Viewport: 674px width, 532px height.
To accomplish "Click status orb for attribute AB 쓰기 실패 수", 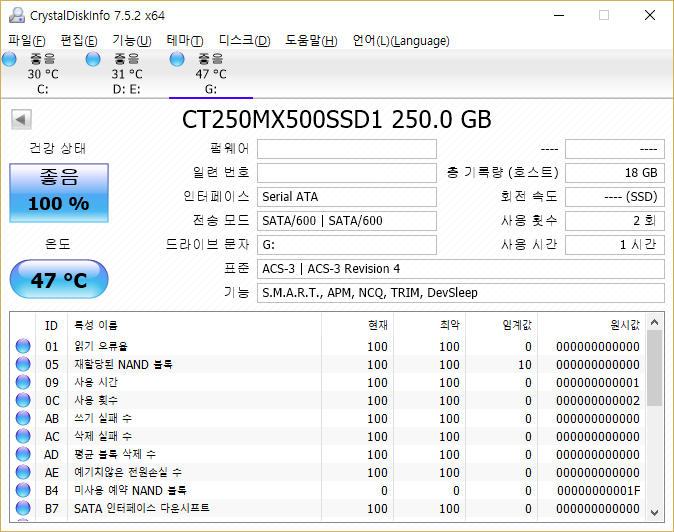I will (x=23, y=418).
